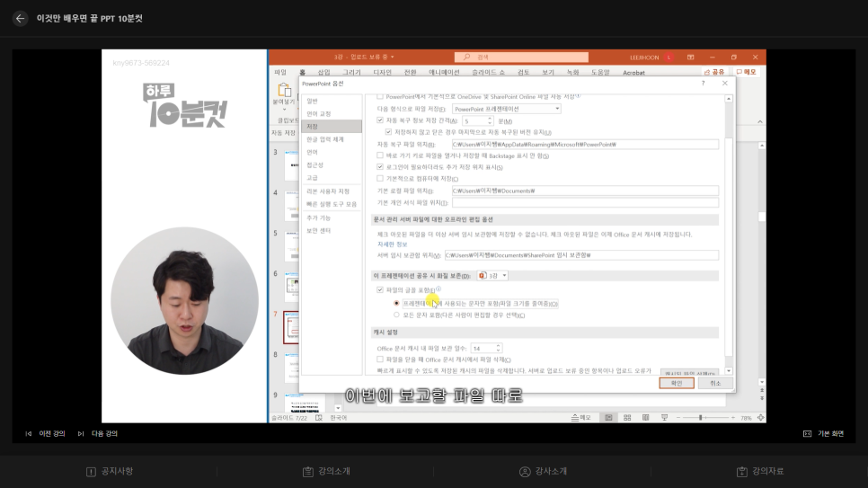Skip to the next lecture (다음 강의)
Image resolution: width=868 pixels, height=488 pixels.
coord(98,434)
